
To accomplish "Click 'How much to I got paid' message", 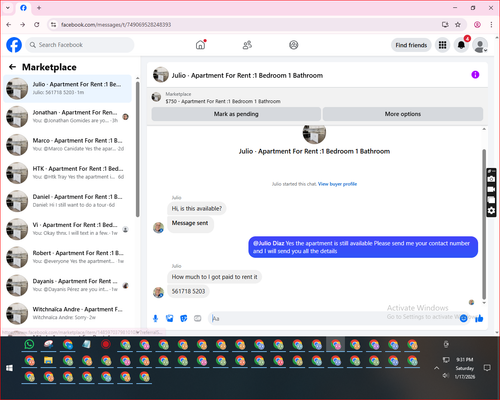I will [214, 277].
